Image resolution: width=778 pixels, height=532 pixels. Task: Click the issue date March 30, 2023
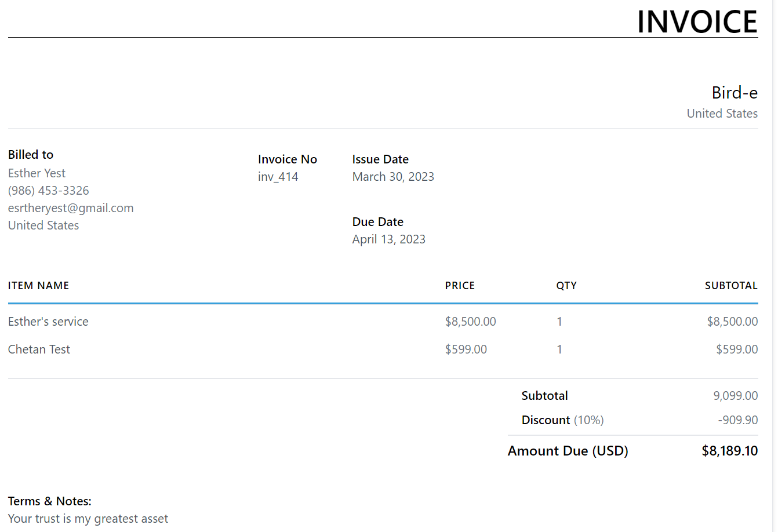click(x=393, y=177)
